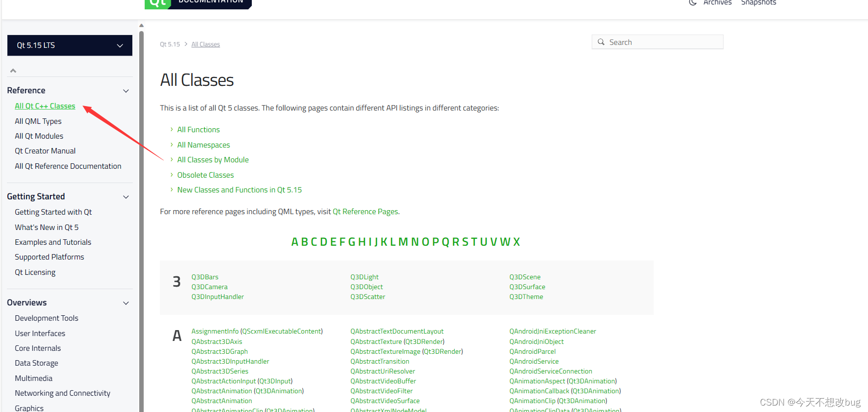Open Supported Platforms sidebar link
This screenshot has width=868, height=412.
(x=49, y=257)
